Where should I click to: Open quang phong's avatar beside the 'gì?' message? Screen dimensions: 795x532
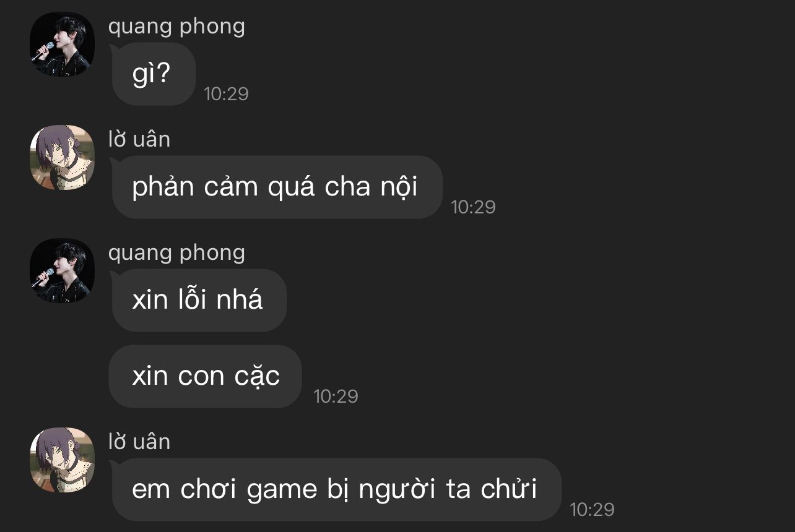tap(62, 44)
